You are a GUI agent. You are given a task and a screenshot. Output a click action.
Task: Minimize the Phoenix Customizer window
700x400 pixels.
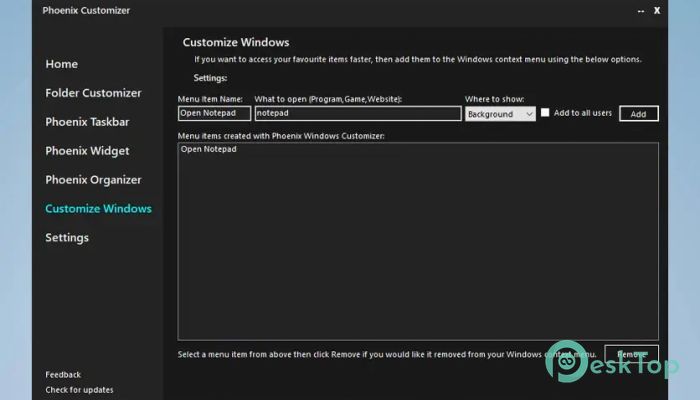[x=641, y=11]
